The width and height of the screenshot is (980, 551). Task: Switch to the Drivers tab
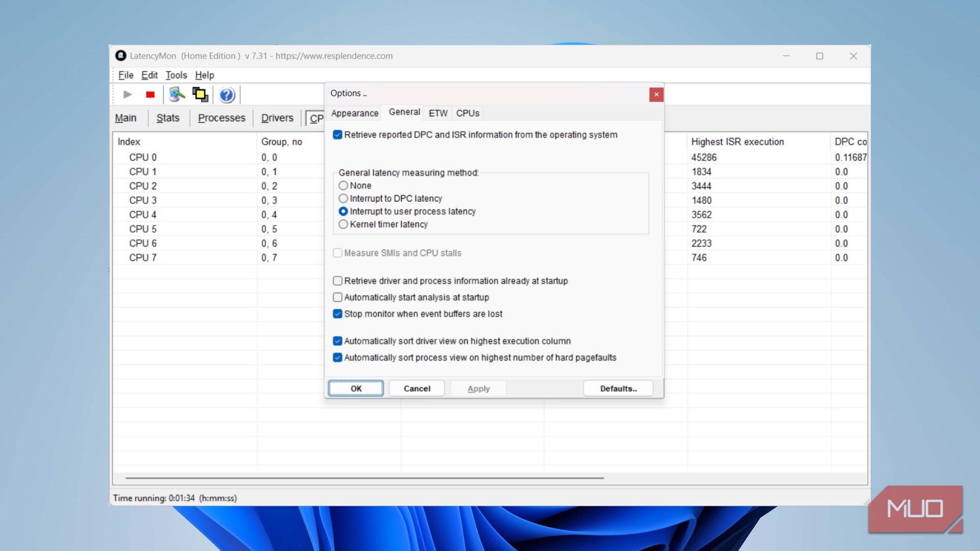[277, 118]
